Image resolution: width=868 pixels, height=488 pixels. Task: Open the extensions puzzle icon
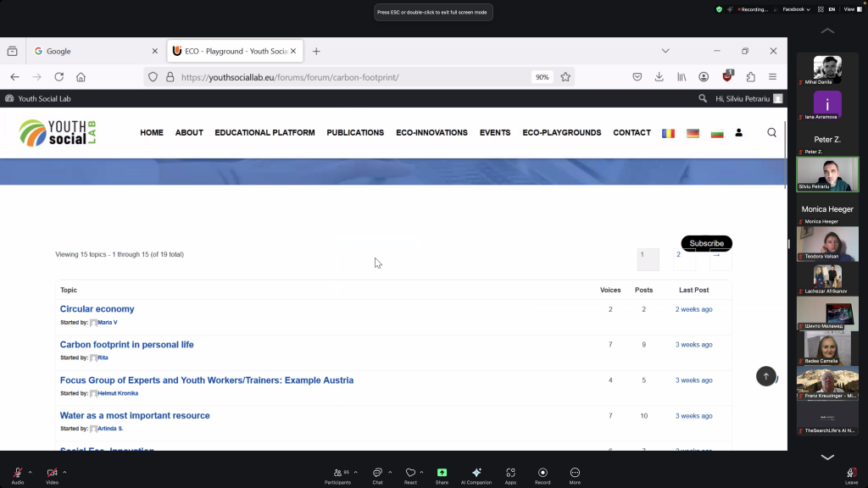751,77
